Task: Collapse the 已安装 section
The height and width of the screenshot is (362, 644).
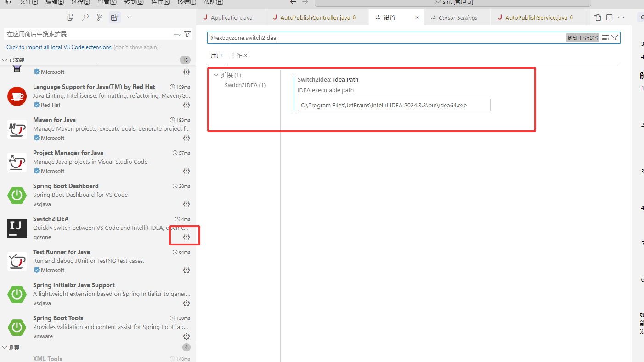Action: tap(5, 60)
